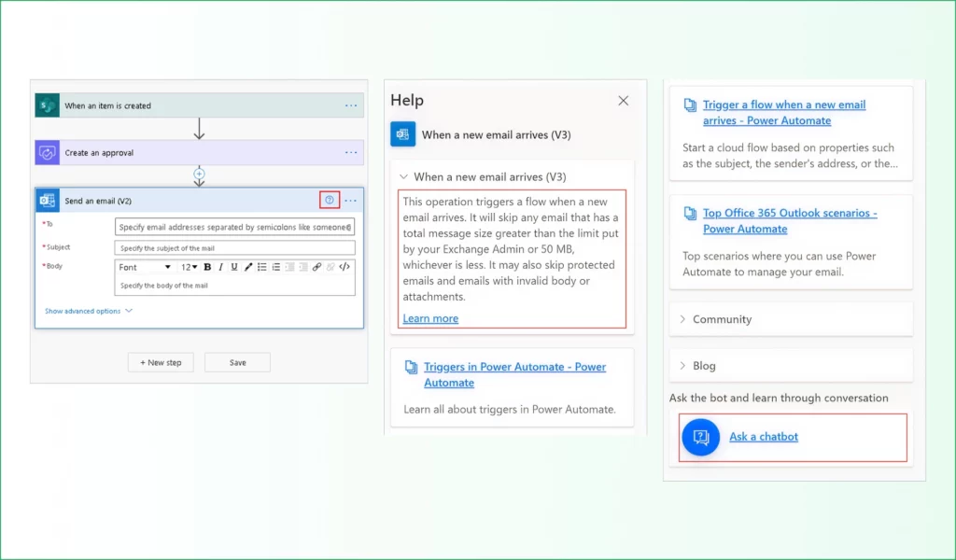Click document icon beside Top Office 365 scenarios
This screenshot has width=956, height=560.
(690, 214)
